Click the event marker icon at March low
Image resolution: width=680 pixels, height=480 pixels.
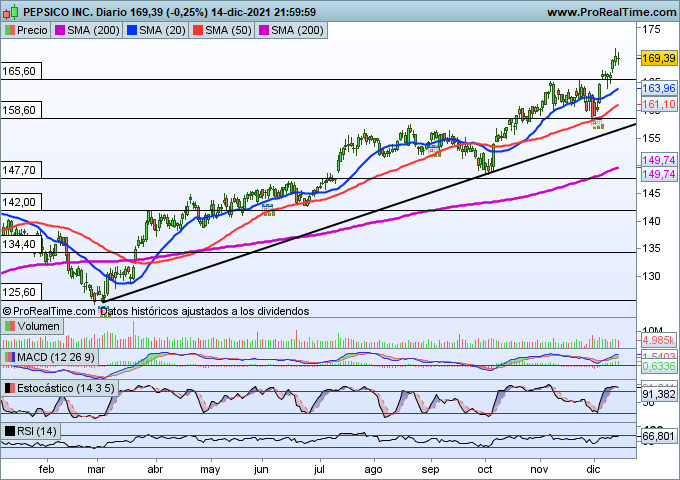pos(105,311)
